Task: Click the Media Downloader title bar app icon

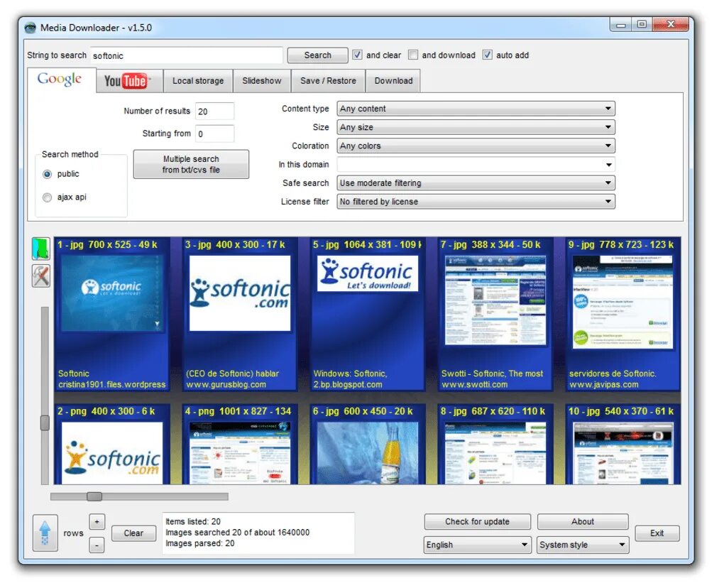Action: (30, 28)
